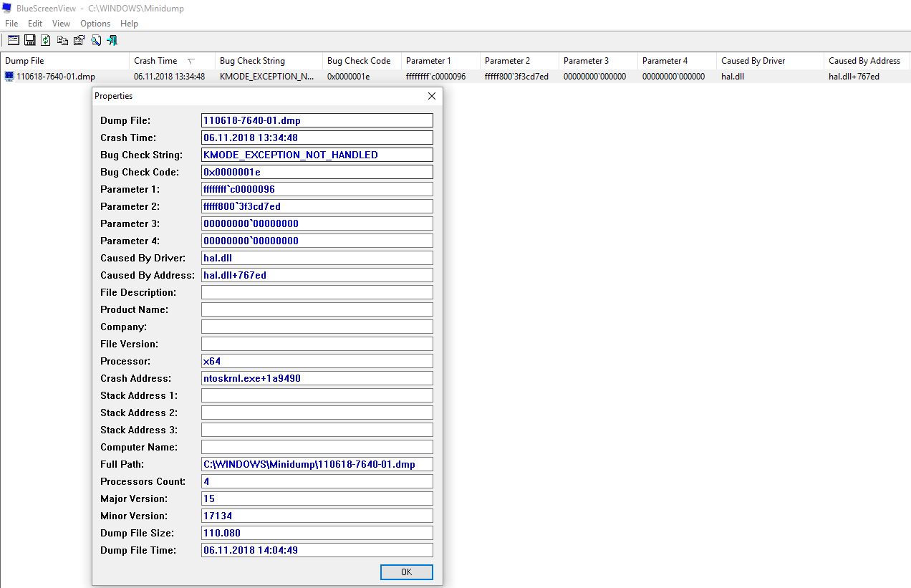Viewport: 911px width, 588px height.
Task: Click the Dump File Time field in Properties
Action: (317, 550)
